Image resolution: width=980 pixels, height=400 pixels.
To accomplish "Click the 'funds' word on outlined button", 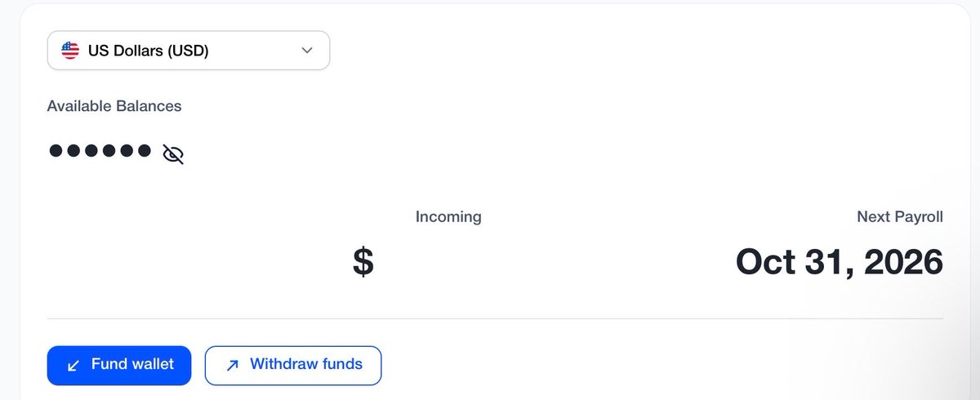I will 341,364.
